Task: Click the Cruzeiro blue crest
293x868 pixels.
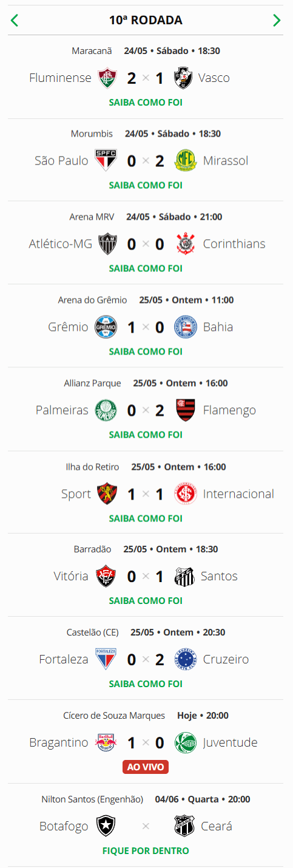Action: [184, 659]
